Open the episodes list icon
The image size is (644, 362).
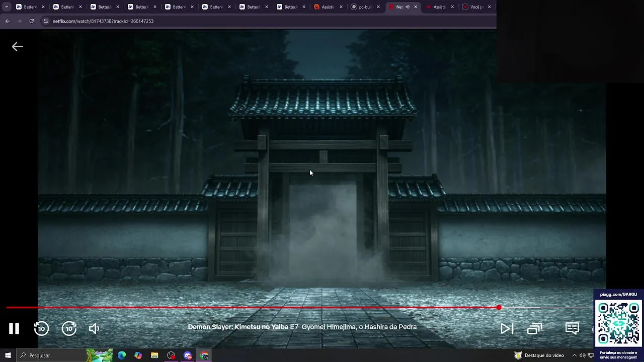click(x=534, y=329)
